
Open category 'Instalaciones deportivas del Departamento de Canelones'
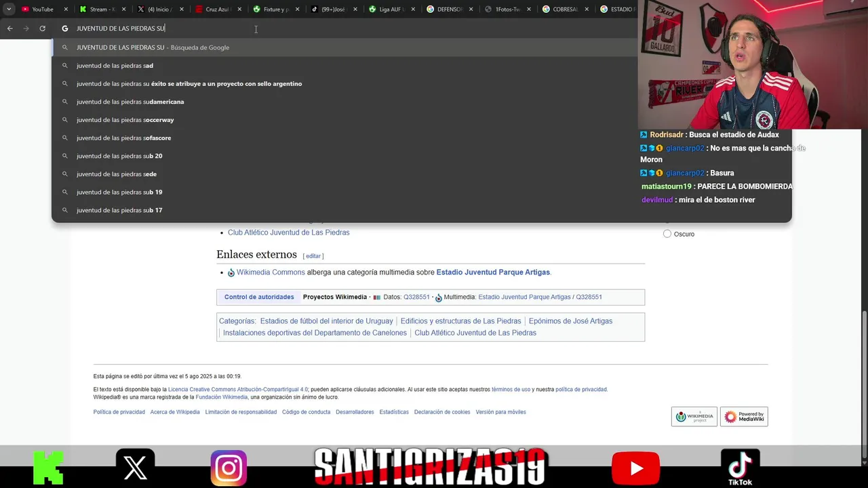315,333
